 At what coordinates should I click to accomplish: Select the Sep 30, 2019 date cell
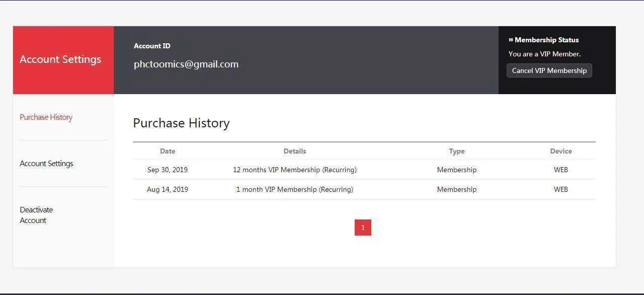[x=168, y=170]
